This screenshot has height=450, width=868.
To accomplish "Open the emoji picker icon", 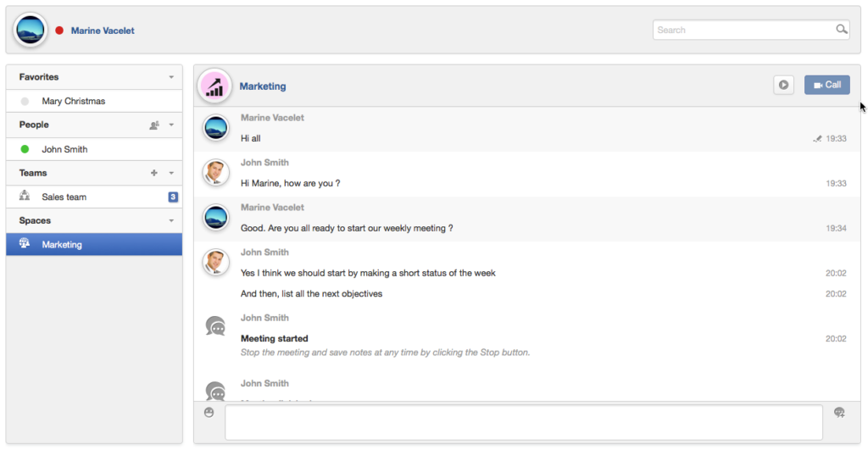I will 209,413.
